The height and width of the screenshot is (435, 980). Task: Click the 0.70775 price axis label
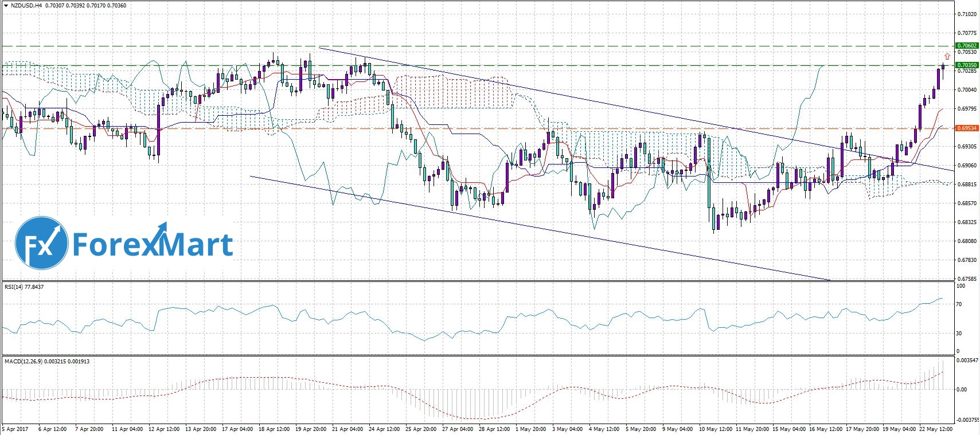tap(967, 33)
